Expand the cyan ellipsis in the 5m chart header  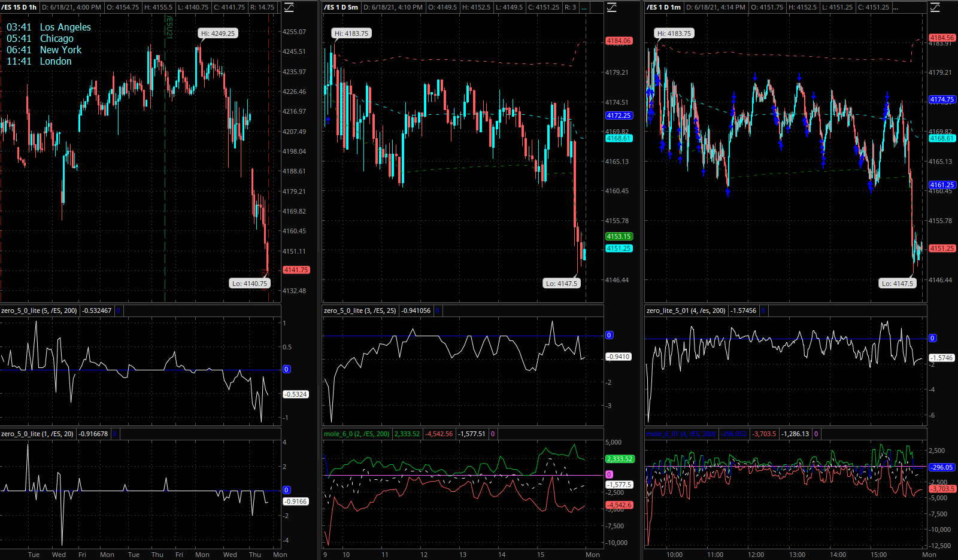[x=584, y=7]
